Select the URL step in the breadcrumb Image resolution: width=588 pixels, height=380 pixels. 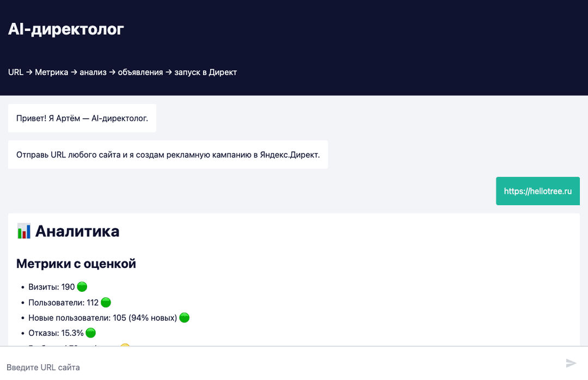click(15, 72)
